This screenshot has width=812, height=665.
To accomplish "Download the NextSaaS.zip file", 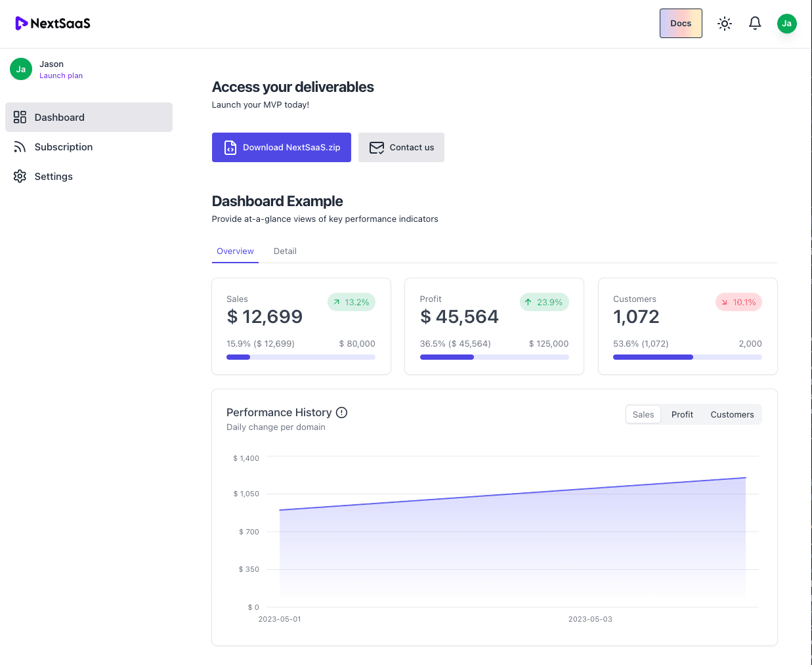I will tap(281, 148).
